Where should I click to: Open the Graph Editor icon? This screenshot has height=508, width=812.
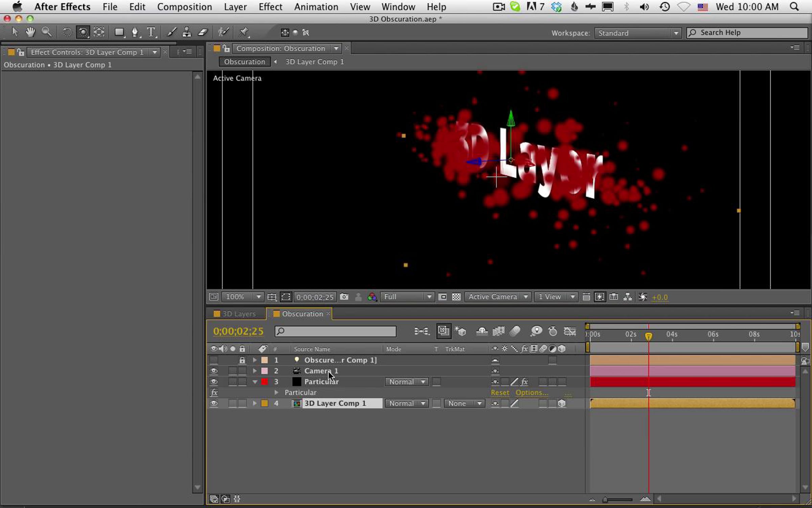(x=570, y=331)
